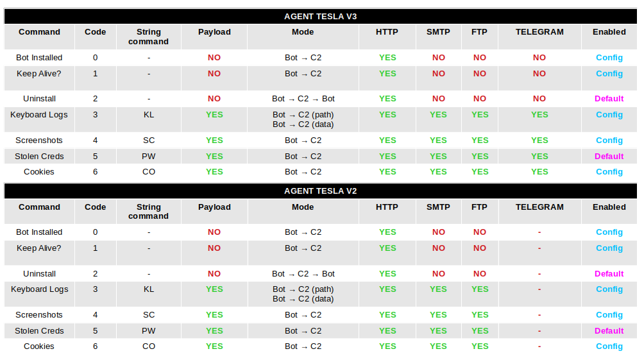644x358 pixels.
Task: Open Config link for V2 Screenshots row
Action: [609, 315]
